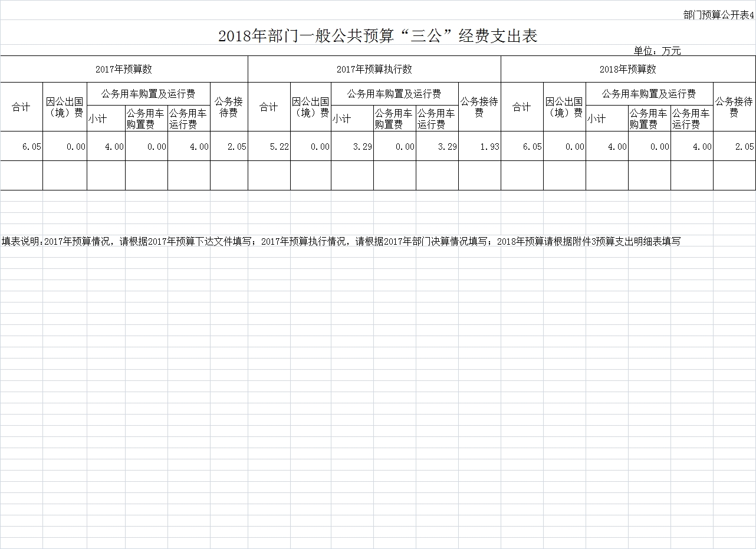Image resolution: width=756 pixels, height=549 pixels.
Task: Select 公务用车购置及运行费 header in 2017年预算数 group
Action: [149, 94]
